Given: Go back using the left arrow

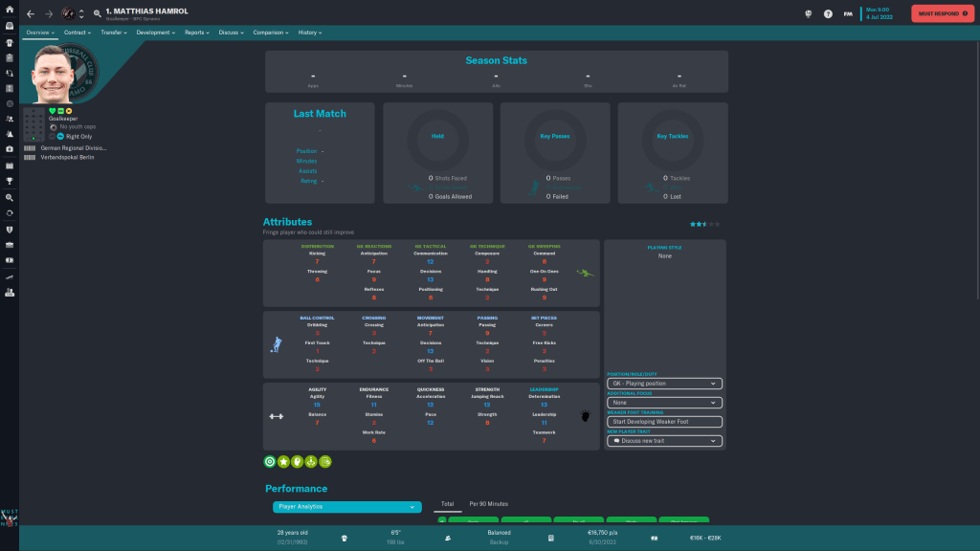Looking at the screenshot, I should 31,14.
